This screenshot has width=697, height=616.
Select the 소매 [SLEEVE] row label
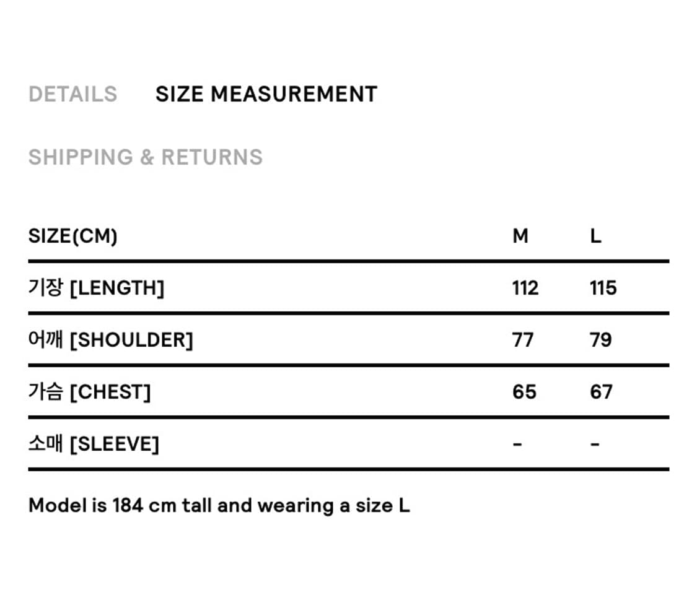(94, 444)
